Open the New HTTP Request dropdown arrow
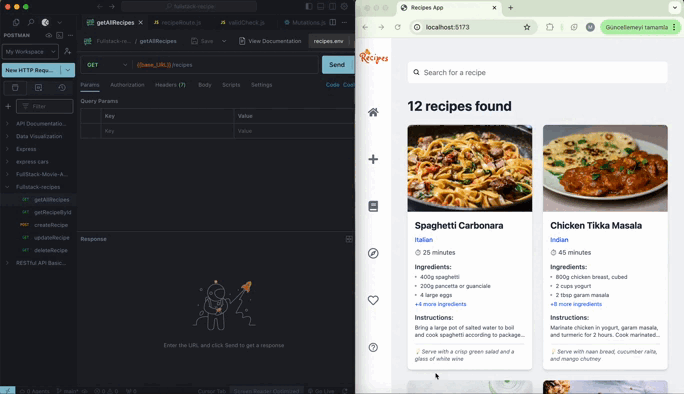This screenshot has width=684, height=394. (68, 70)
